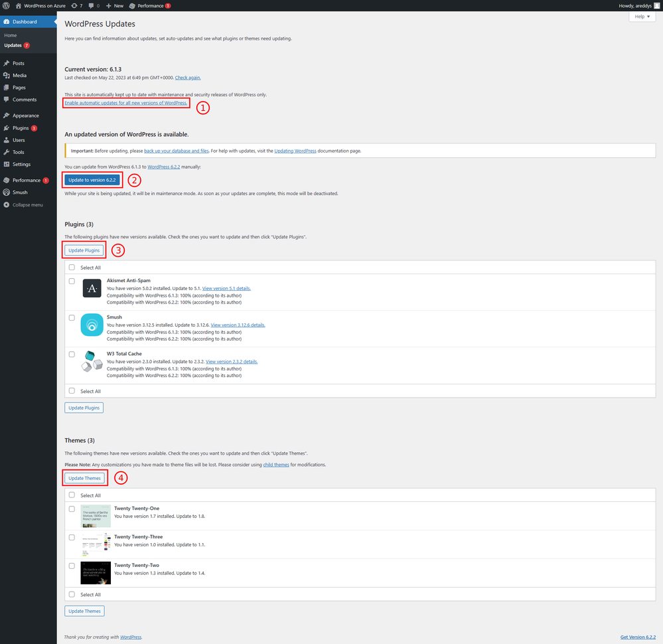Open the child themes link
Screen dimensions: 663x644
pyautogui.click(x=276, y=465)
